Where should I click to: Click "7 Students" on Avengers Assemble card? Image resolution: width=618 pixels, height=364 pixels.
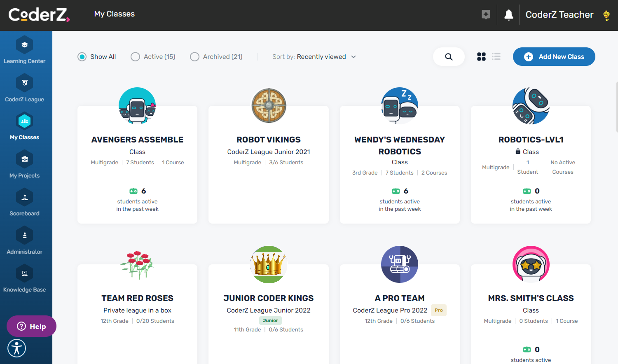click(x=140, y=162)
